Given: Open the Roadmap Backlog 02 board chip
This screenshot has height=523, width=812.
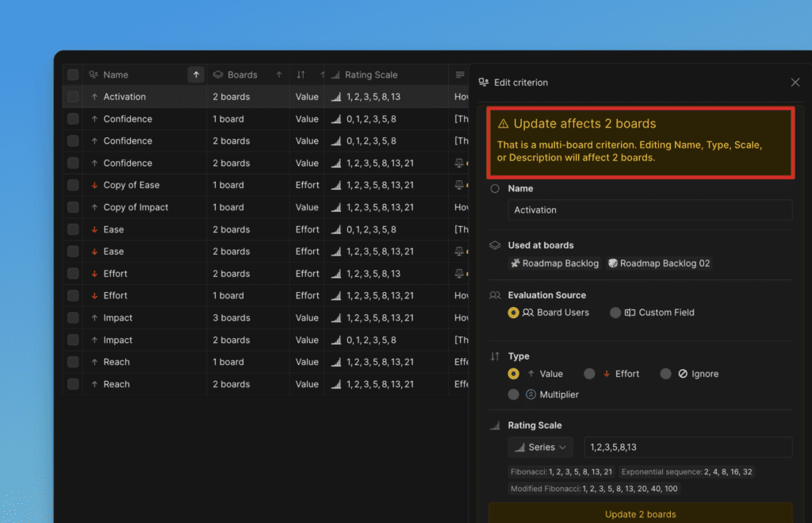Looking at the screenshot, I should 659,263.
